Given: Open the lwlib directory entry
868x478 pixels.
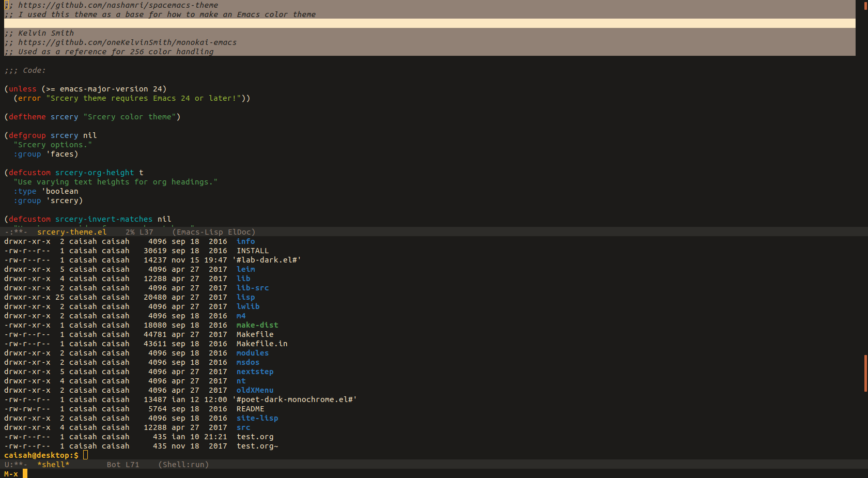Looking at the screenshot, I should 248,306.
